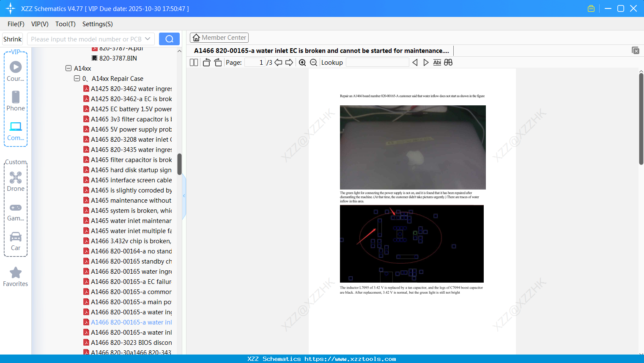The width and height of the screenshot is (644, 363).
Task: Open the Favorites star
Action: 16,277
